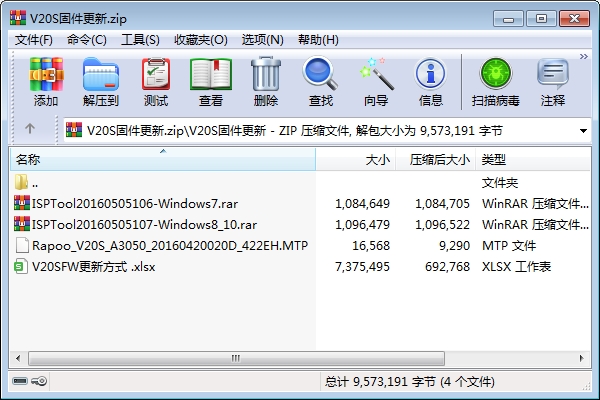This screenshot has height=400, width=600.
Task: Open the 选项(N) menu
Action: [x=262, y=39]
